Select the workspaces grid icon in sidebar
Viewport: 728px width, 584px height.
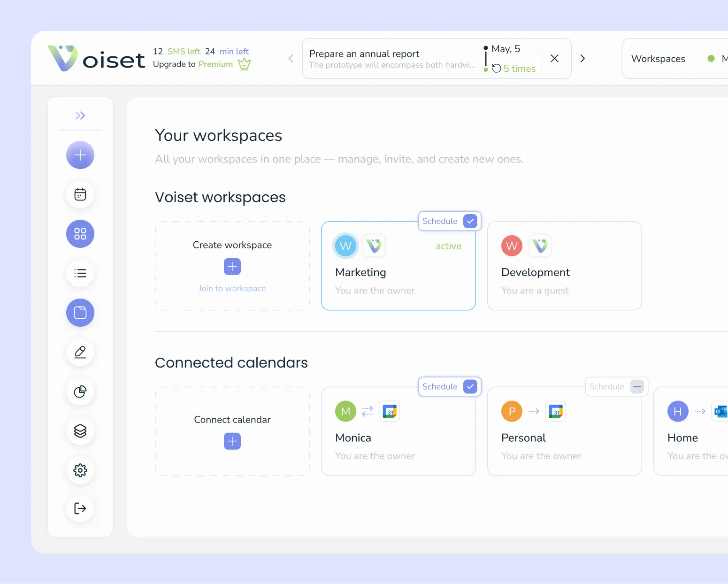(80, 234)
